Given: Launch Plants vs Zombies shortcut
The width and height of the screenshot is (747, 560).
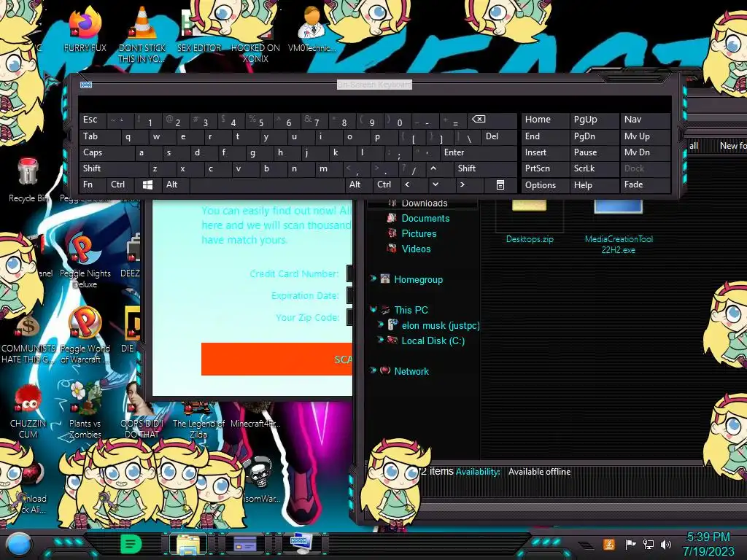Looking at the screenshot, I should [x=85, y=410].
